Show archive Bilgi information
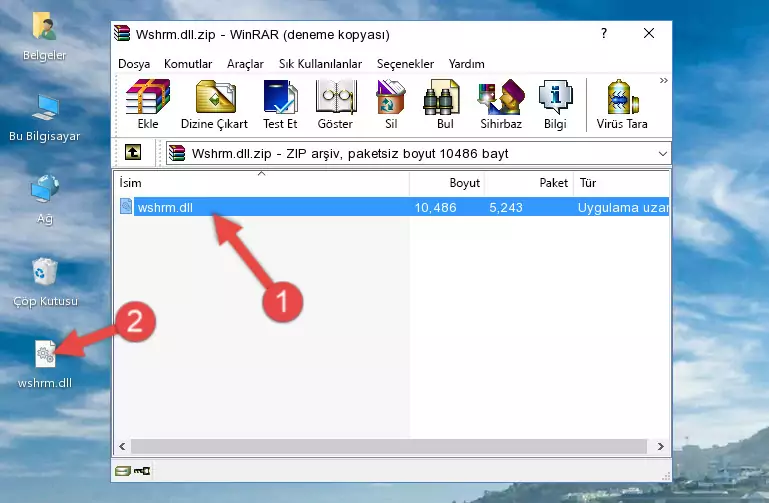The width and height of the screenshot is (769, 503). (555, 104)
